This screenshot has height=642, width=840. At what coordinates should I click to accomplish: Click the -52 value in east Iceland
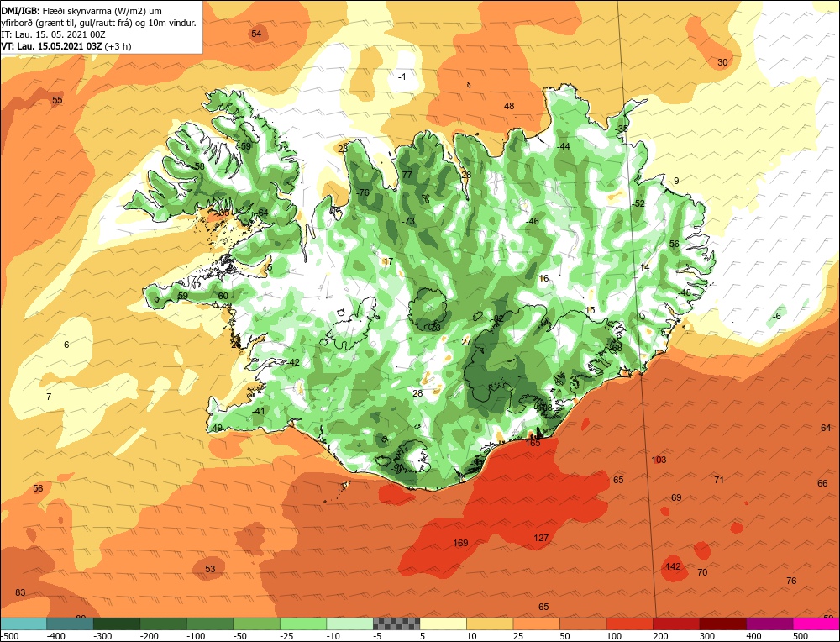[638, 203]
